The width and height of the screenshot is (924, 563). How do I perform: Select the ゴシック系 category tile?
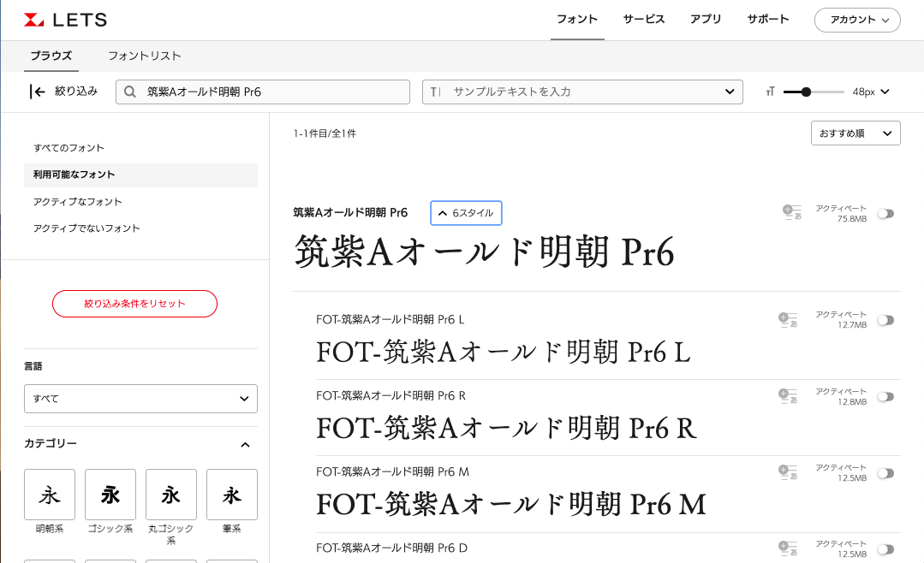(x=110, y=495)
